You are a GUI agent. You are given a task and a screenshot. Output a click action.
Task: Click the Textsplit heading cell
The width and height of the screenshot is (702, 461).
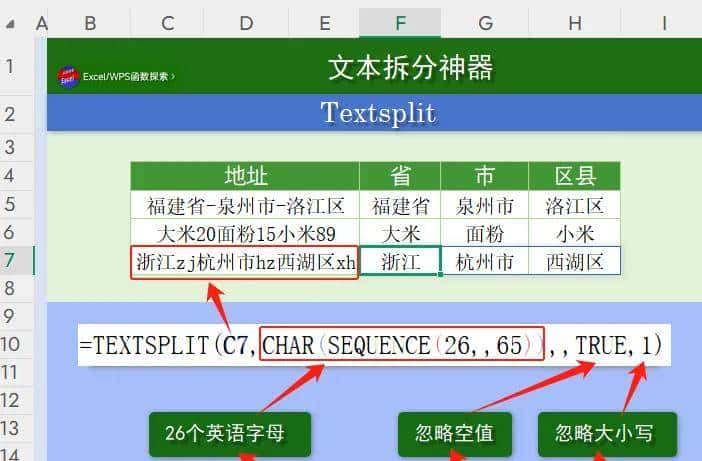click(374, 113)
